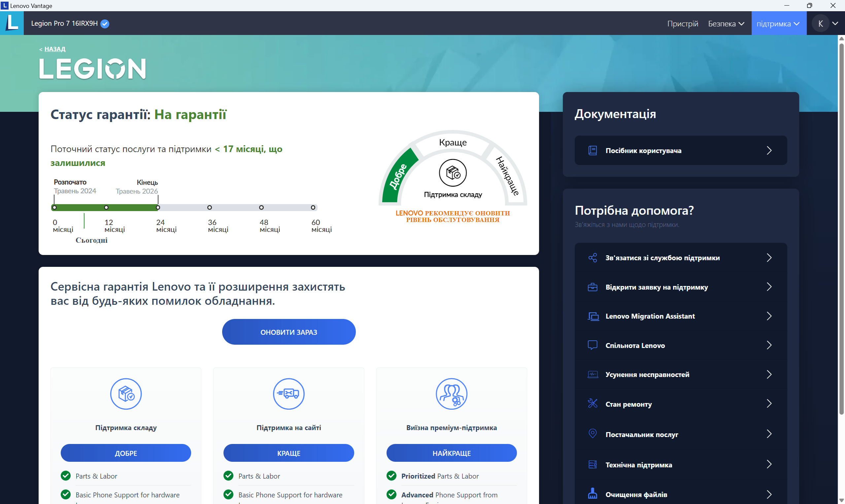The height and width of the screenshot is (504, 845).
Task: Click the onsite support truck icon
Action: click(288, 394)
